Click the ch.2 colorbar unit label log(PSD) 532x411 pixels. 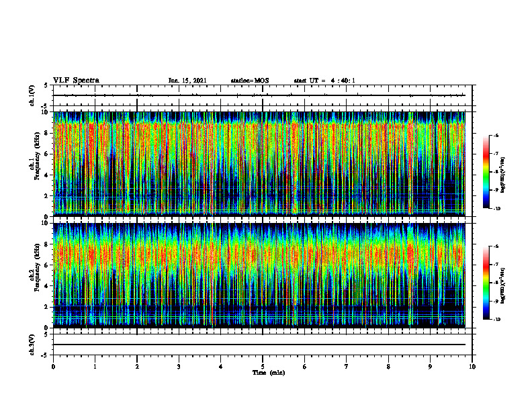click(503, 285)
